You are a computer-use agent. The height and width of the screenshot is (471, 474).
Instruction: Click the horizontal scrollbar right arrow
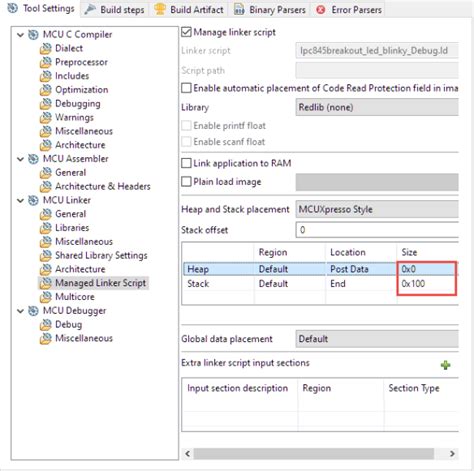point(452,454)
